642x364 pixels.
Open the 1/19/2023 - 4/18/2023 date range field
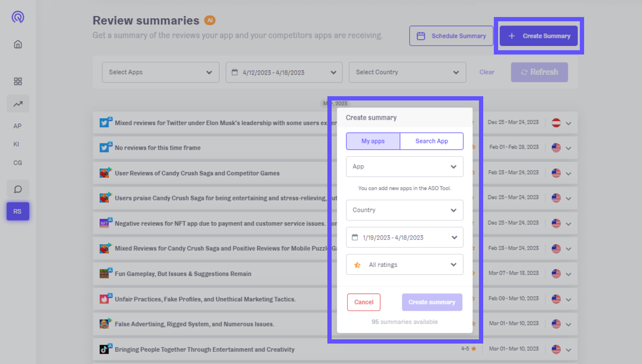404,237
